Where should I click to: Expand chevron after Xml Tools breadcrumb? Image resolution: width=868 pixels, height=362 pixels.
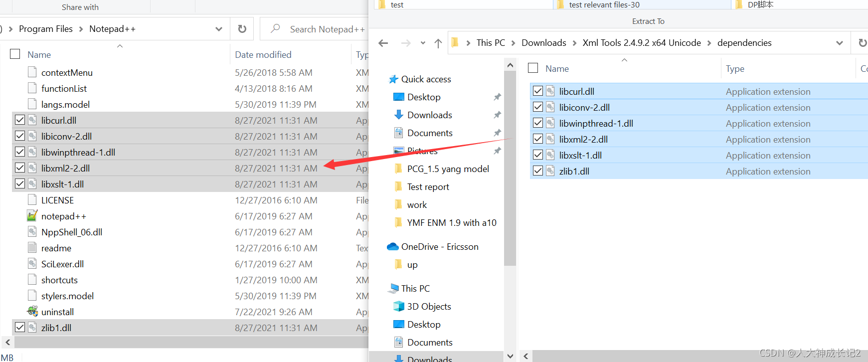coord(709,43)
